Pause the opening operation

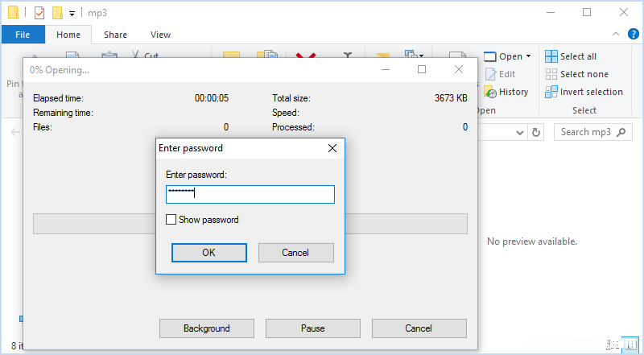[x=313, y=328]
